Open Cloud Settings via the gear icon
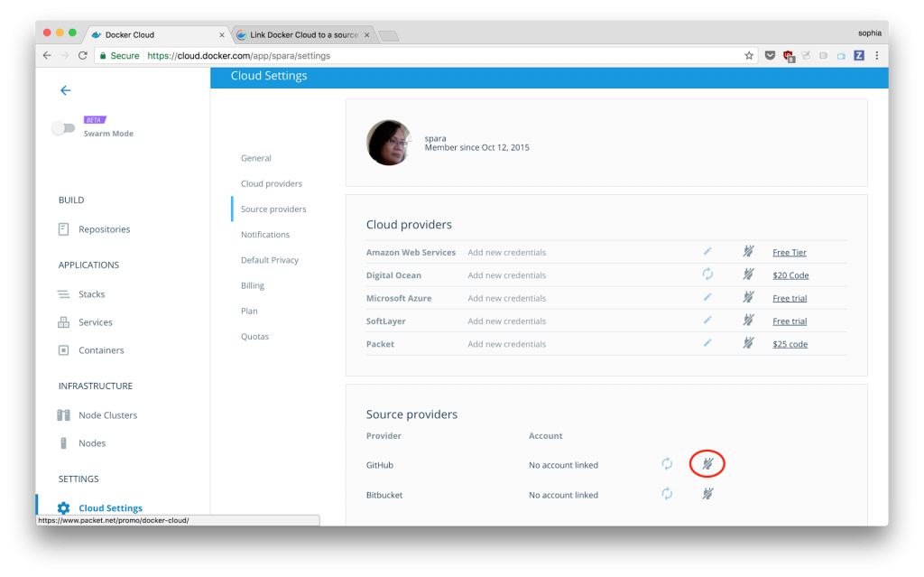This screenshot has height=577, width=924. [x=63, y=507]
